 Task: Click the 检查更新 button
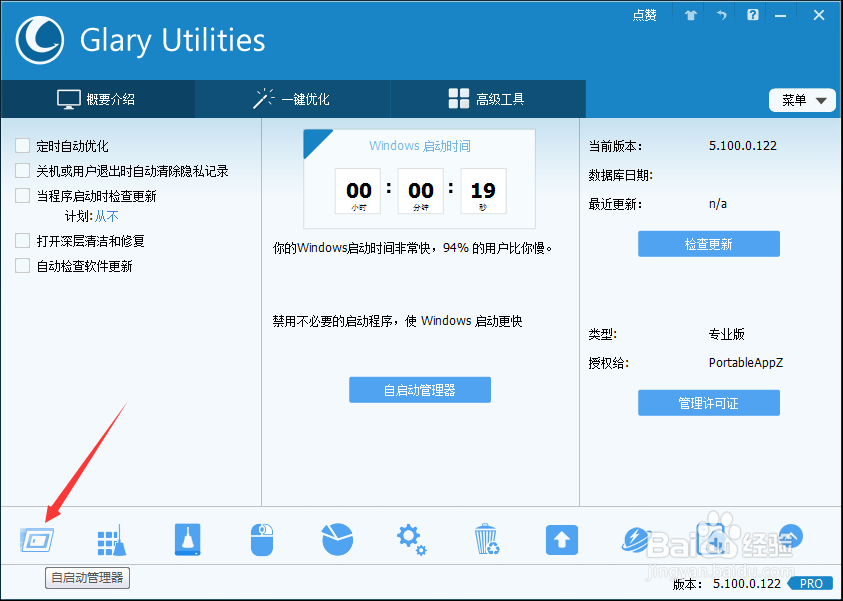(x=709, y=244)
